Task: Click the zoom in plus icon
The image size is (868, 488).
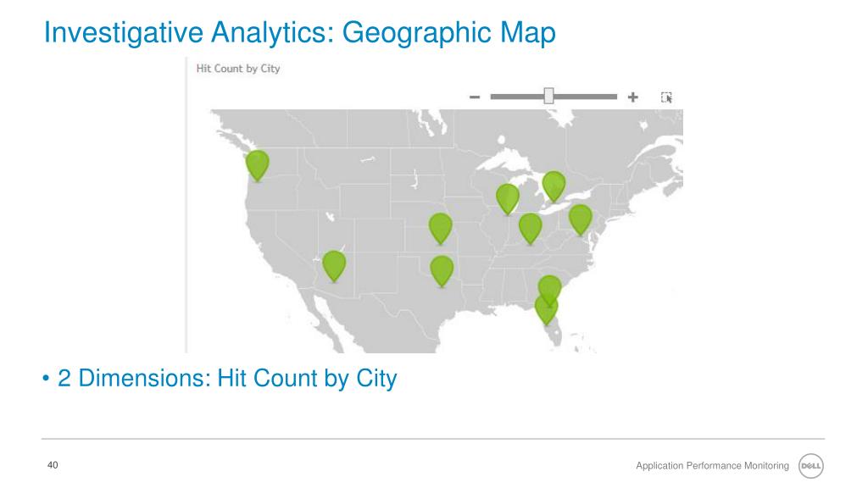Action: pyautogui.click(x=632, y=97)
